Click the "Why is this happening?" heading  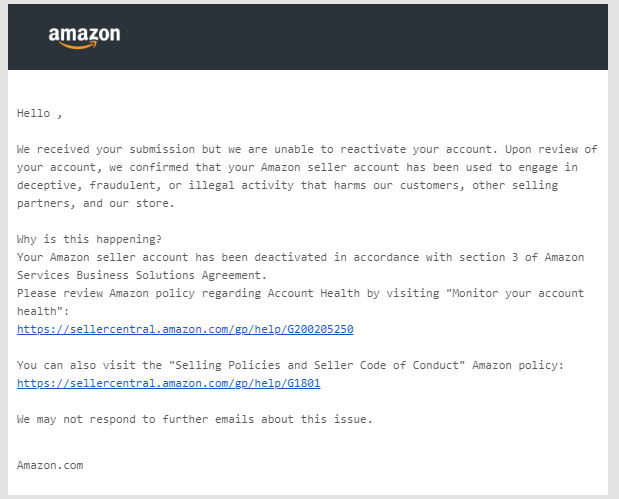(x=89, y=239)
